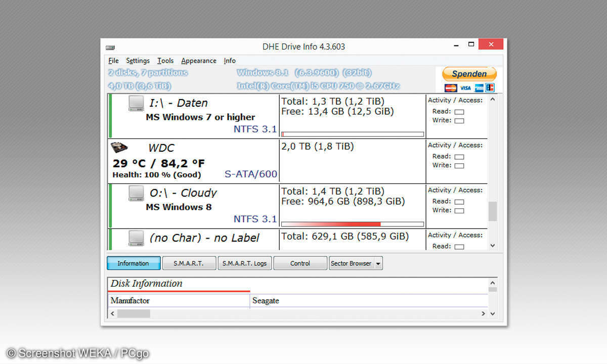Screen dimensions: 607x364
Task: Click the VISA payment icon
Action: tap(466, 88)
